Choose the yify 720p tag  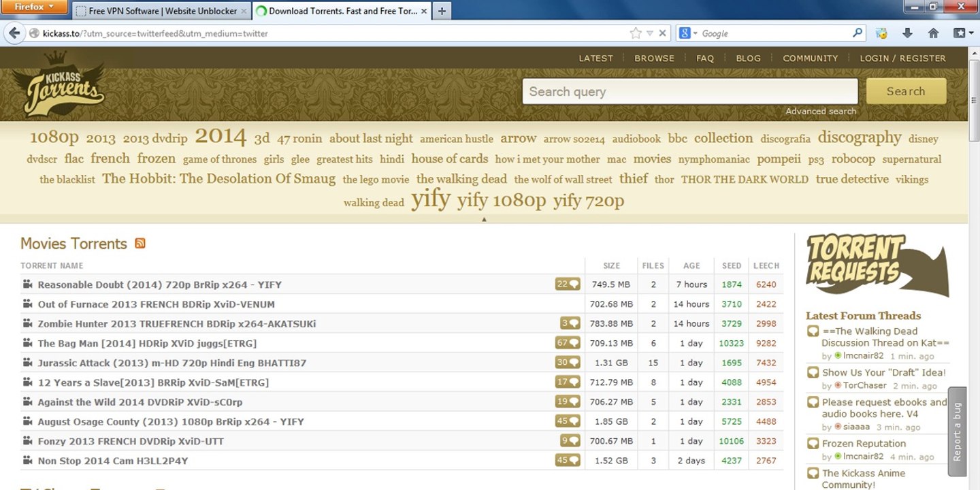point(588,200)
